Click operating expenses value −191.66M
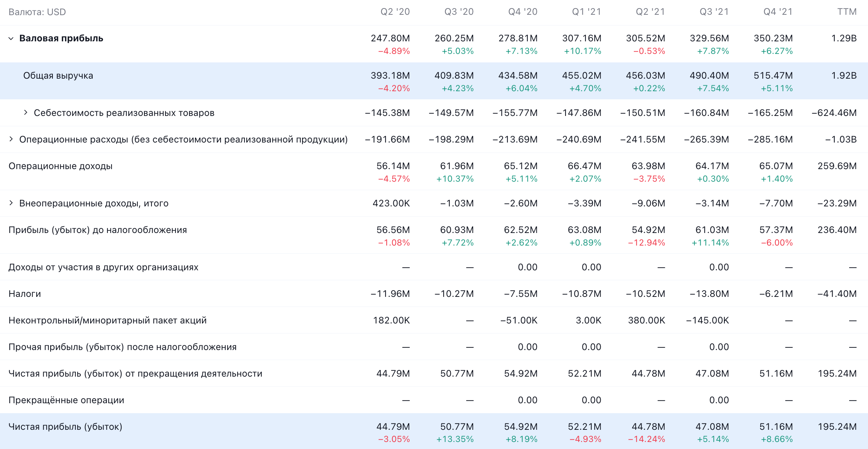The height and width of the screenshot is (449, 868). coord(387,140)
